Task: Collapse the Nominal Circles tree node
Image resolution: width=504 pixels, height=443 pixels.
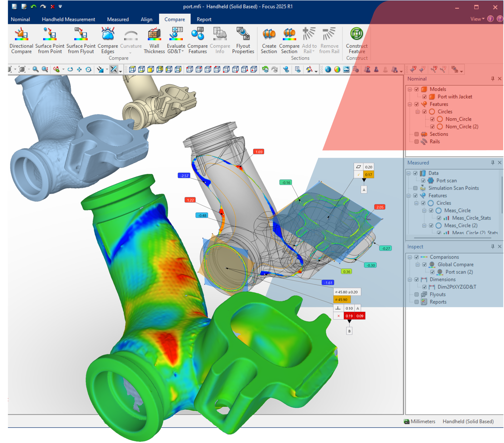Action: pos(417,112)
